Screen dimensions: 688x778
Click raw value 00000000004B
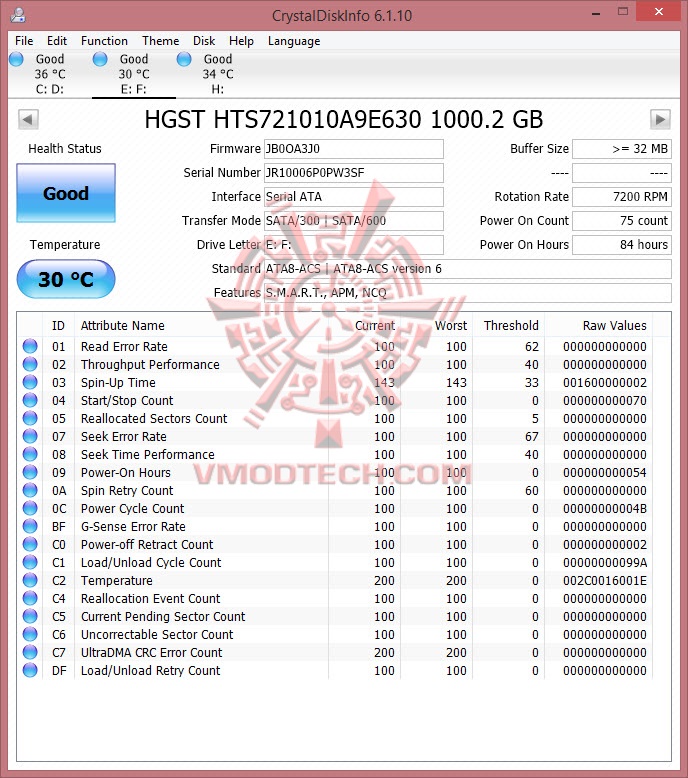(x=605, y=509)
